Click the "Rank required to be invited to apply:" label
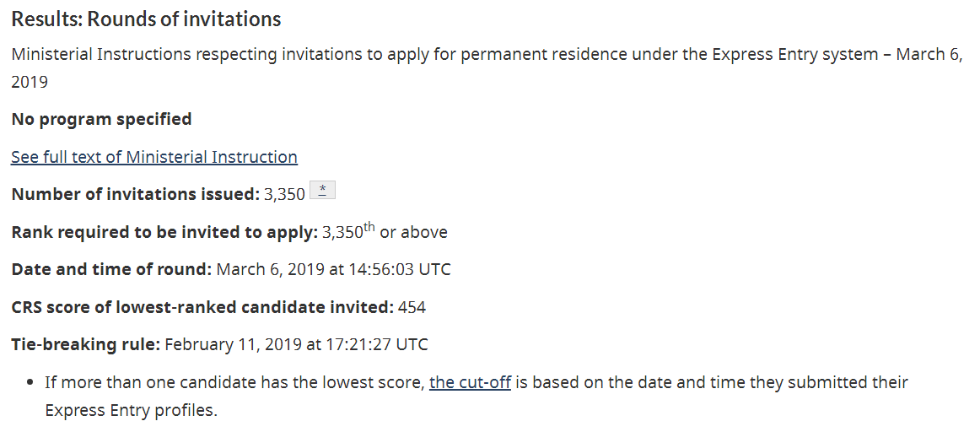The height and width of the screenshot is (432, 980). (x=164, y=232)
